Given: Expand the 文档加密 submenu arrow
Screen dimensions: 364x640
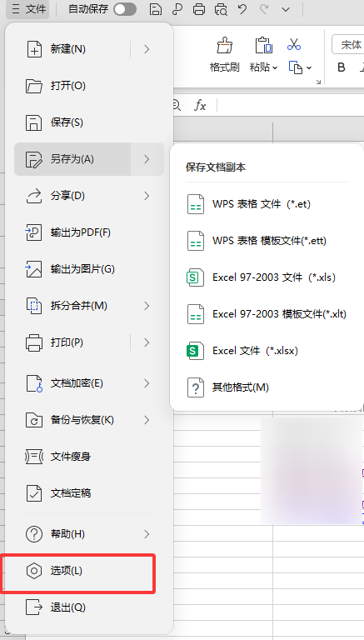Looking at the screenshot, I should (x=147, y=383).
